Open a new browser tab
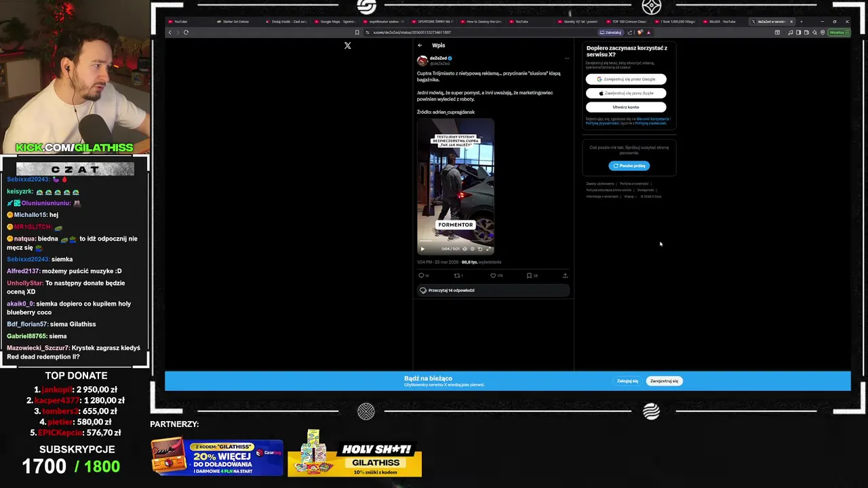Viewport: 868px width, 488px height. click(801, 22)
